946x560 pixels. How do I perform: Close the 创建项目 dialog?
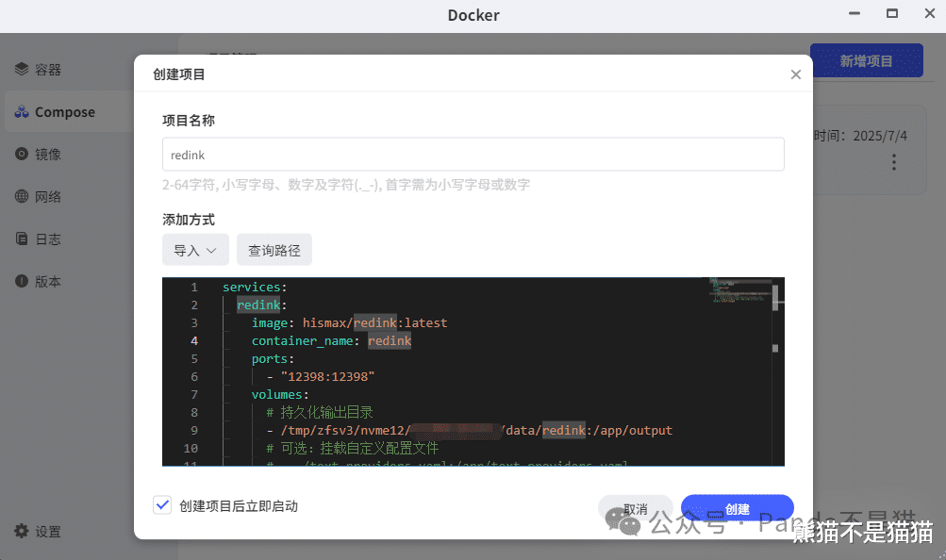[x=796, y=74]
